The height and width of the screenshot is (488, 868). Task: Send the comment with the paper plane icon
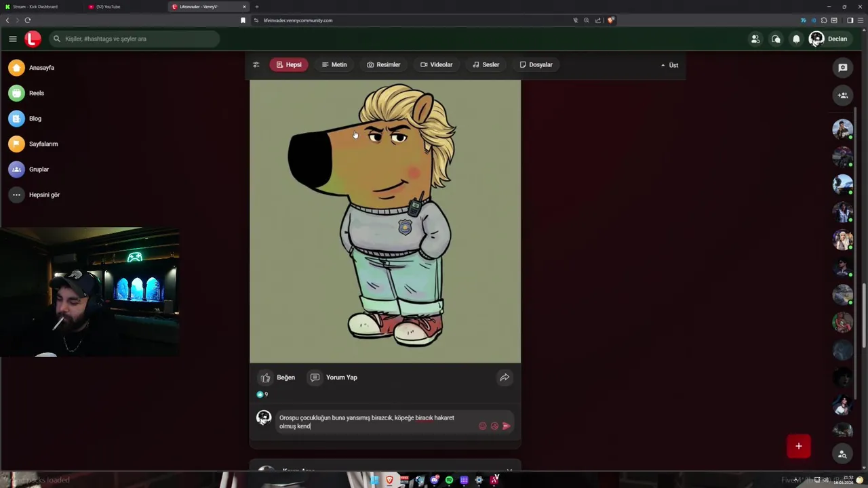point(506,426)
